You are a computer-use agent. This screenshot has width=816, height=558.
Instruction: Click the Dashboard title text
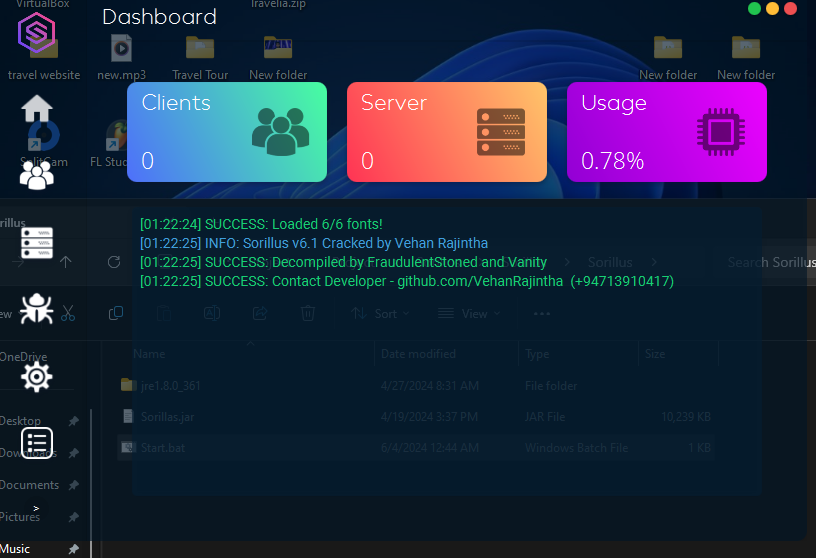pyautogui.click(x=159, y=17)
